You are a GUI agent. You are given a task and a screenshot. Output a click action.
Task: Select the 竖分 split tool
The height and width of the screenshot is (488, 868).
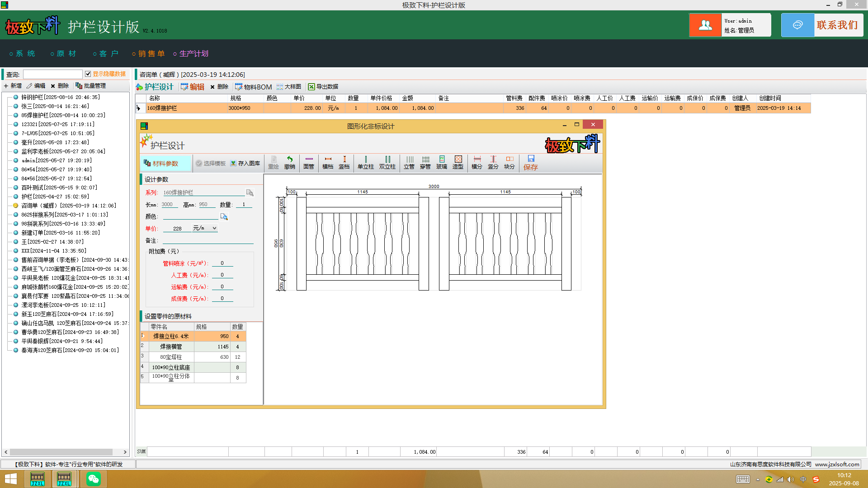[493, 163]
